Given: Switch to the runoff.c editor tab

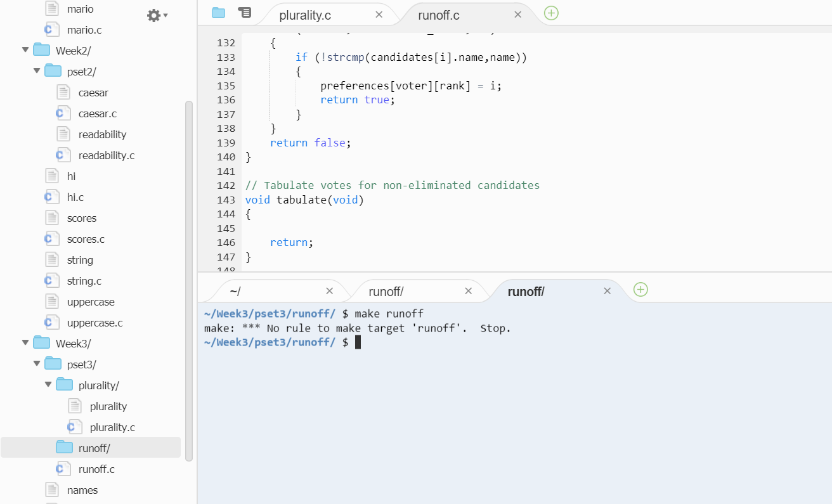Looking at the screenshot, I should (x=439, y=15).
